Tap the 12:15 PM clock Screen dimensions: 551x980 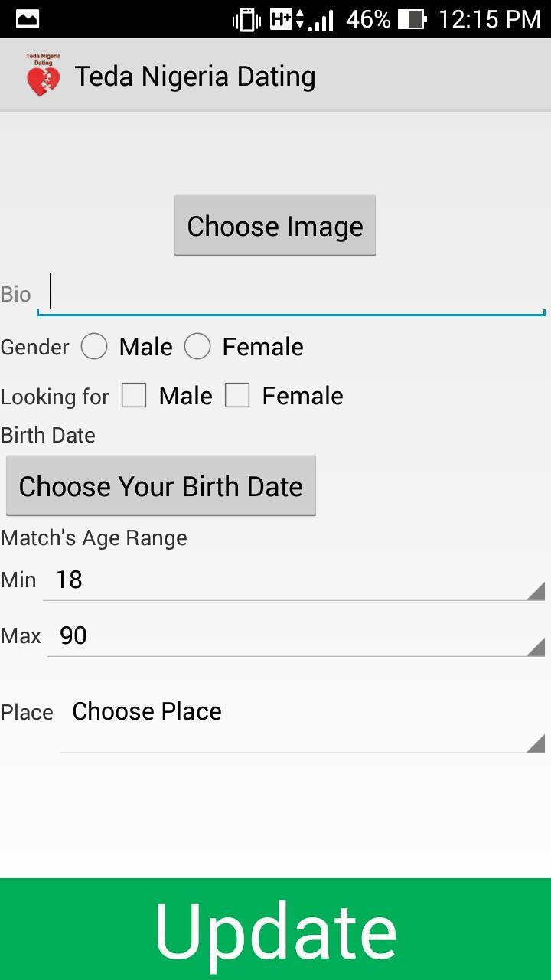click(x=490, y=19)
